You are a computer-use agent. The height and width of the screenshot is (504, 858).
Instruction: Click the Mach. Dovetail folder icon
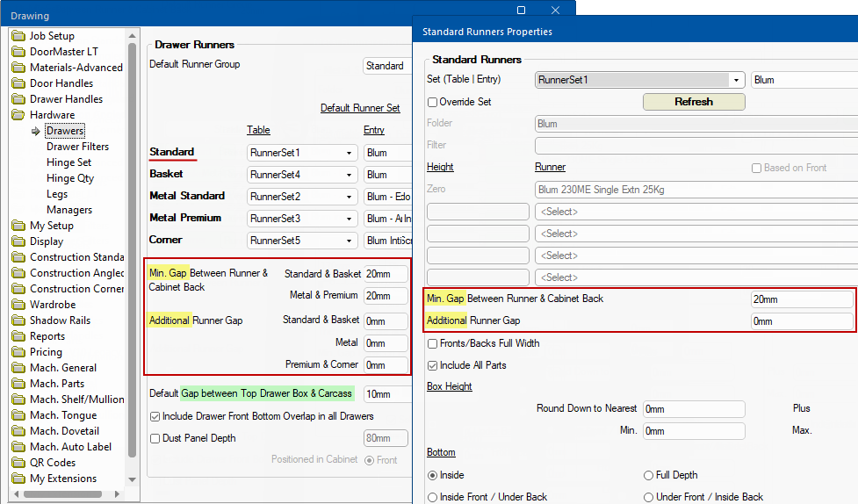point(18,431)
